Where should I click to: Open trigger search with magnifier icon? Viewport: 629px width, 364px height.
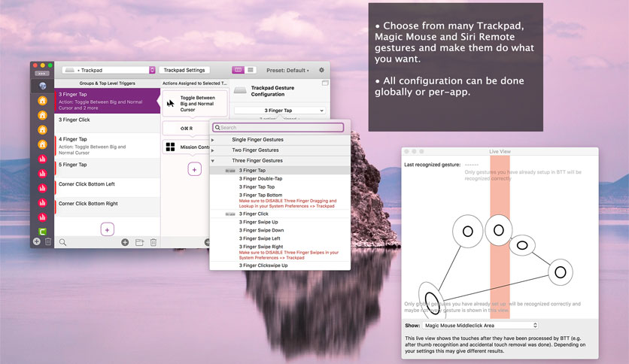pyautogui.click(x=63, y=242)
